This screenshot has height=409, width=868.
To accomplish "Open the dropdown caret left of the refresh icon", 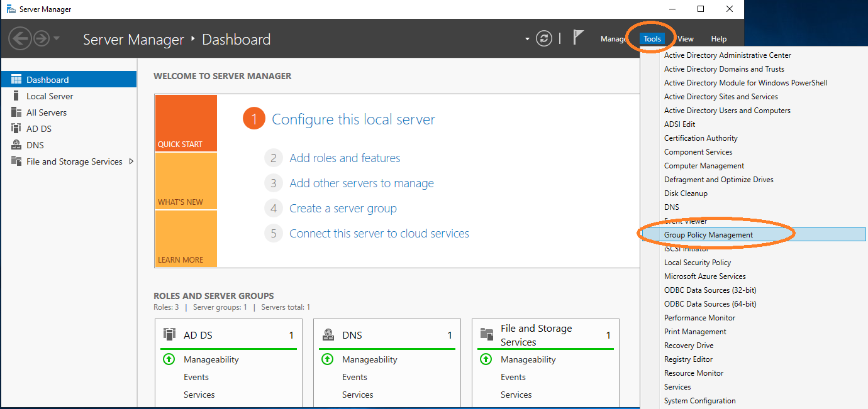I will tap(527, 38).
